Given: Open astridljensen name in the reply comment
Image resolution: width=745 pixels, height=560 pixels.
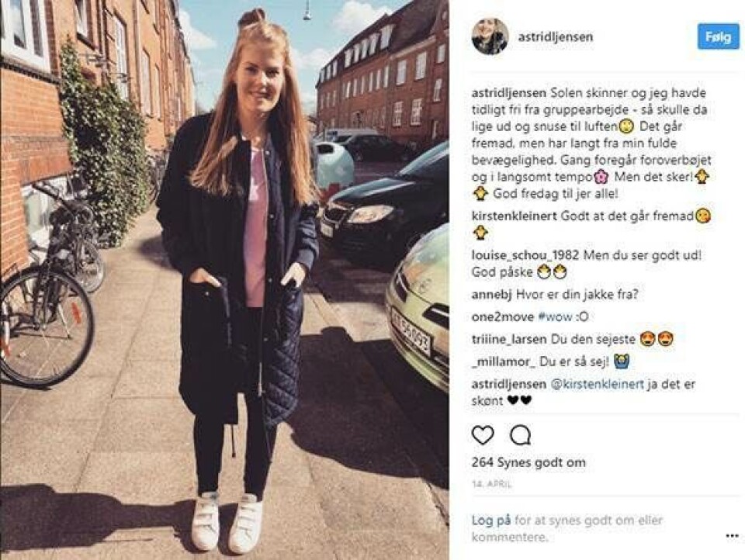Looking at the screenshot, I should click(509, 384).
